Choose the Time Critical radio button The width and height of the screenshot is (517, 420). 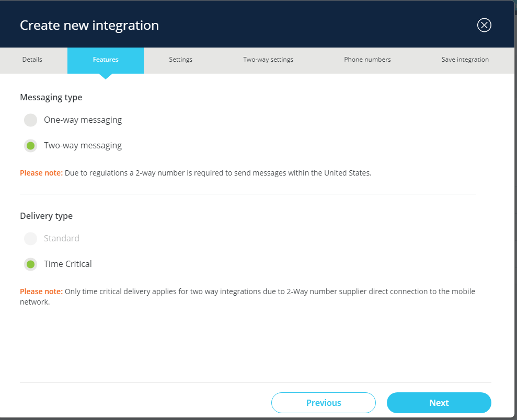pyautogui.click(x=31, y=264)
